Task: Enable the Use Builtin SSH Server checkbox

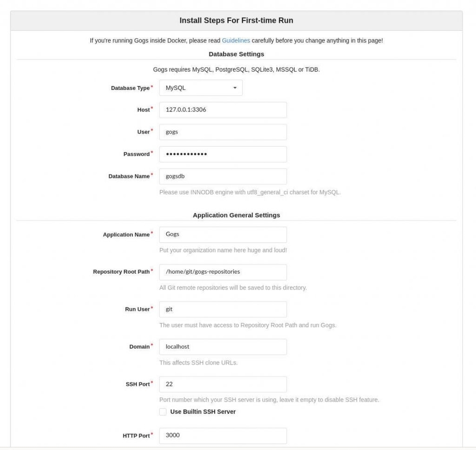Action: pos(163,412)
